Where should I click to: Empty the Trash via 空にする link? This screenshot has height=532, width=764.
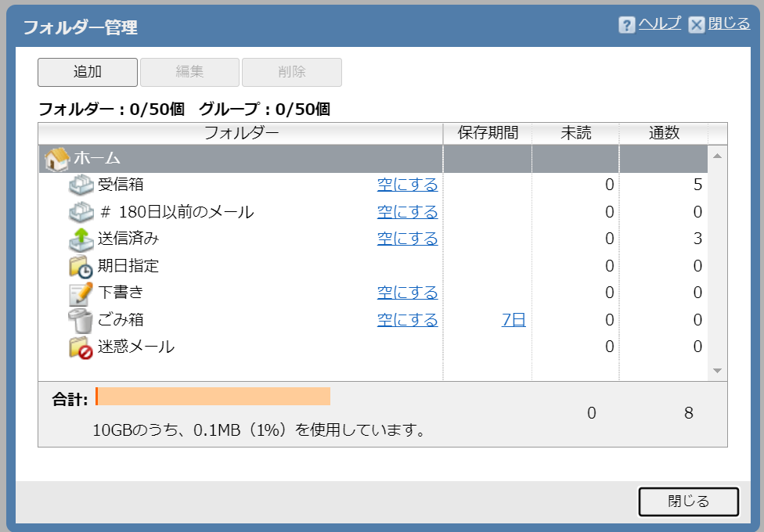coord(407,320)
